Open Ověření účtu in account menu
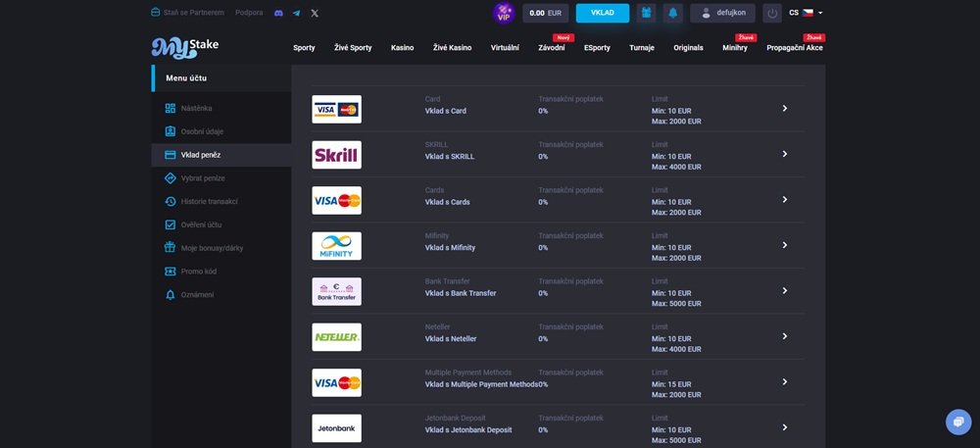The width and height of the screenshot is (980, 448). coord(221,224)
